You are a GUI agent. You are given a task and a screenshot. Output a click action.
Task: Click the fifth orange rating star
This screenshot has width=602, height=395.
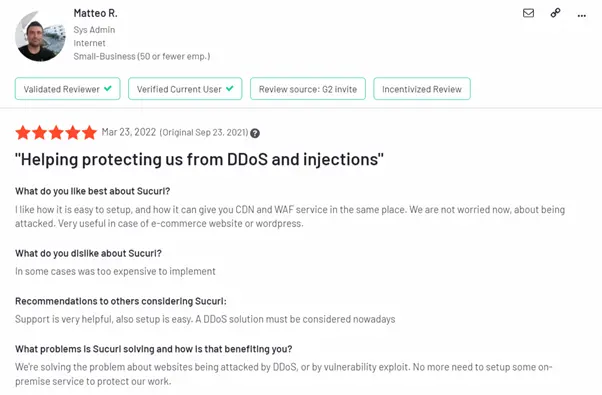click(x=89, y=132)
